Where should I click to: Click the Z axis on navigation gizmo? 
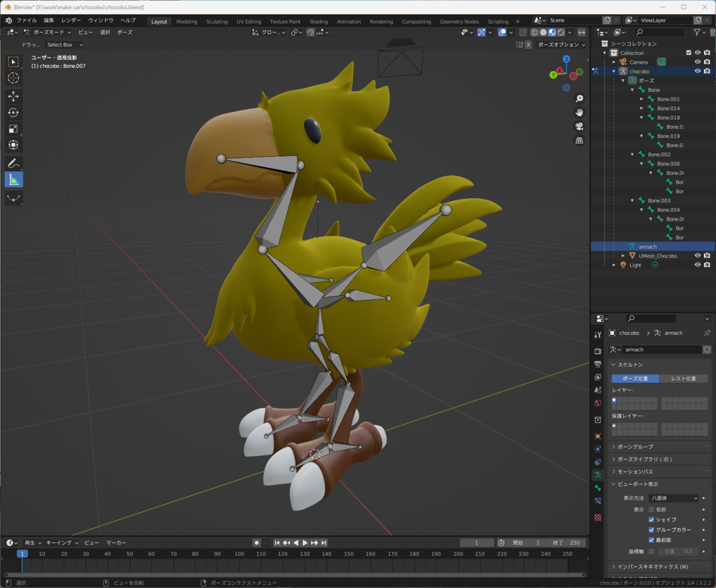pyautogui.click(x=566, y=59)
